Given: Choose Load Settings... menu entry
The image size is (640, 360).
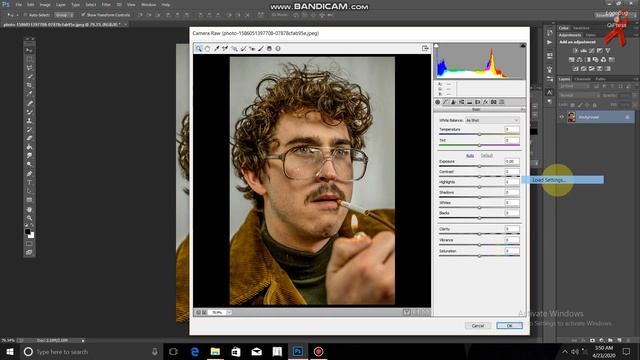Looking at the screenshot, I should point(562,180).
